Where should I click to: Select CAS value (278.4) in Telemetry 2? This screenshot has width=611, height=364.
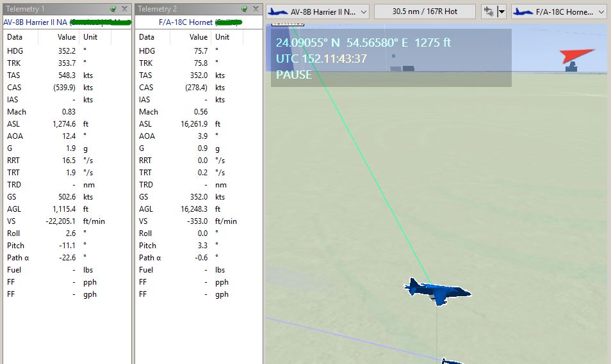point(197,88)
